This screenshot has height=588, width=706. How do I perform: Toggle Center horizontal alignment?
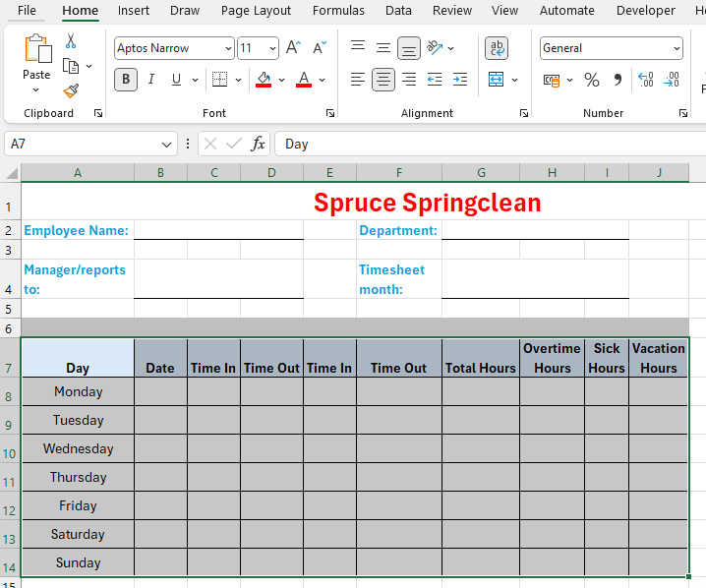pos(382,80)
